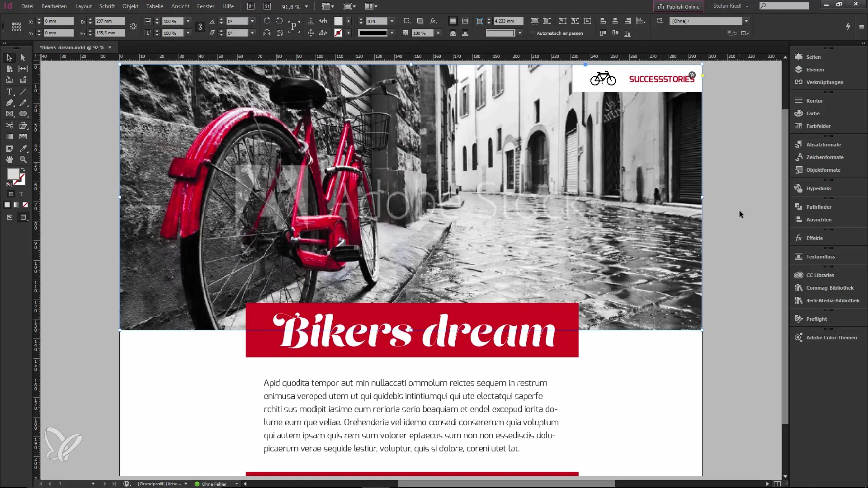Select the Note tool
Viewport: 868px width, 488px height.
9,148
